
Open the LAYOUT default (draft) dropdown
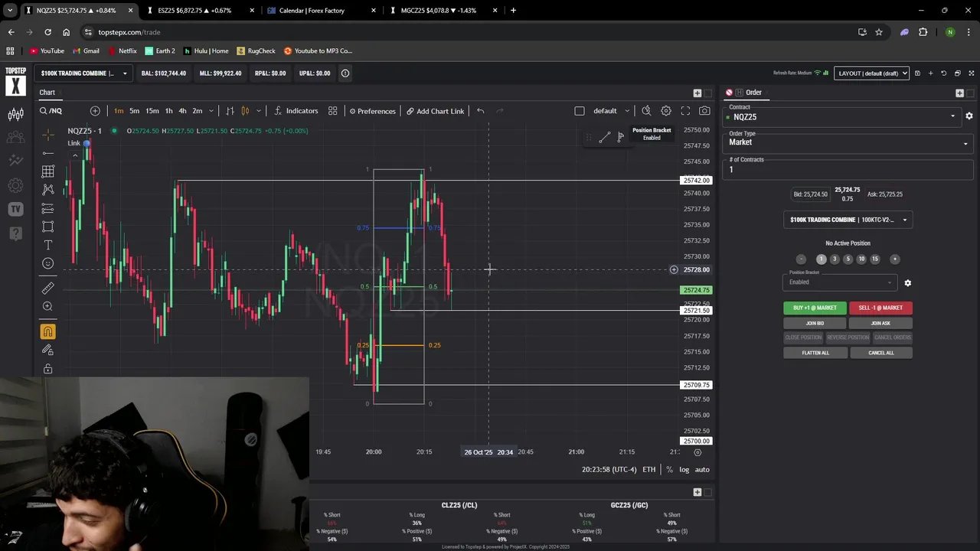coord(871,73)
